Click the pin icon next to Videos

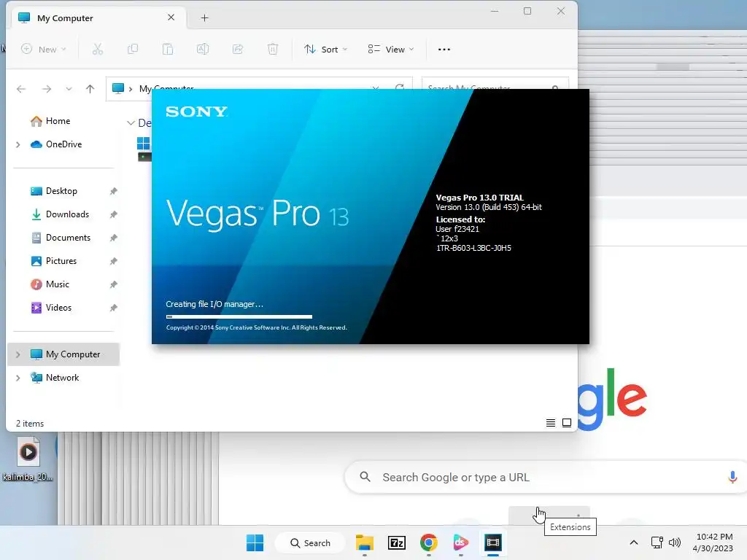[113, 308]
